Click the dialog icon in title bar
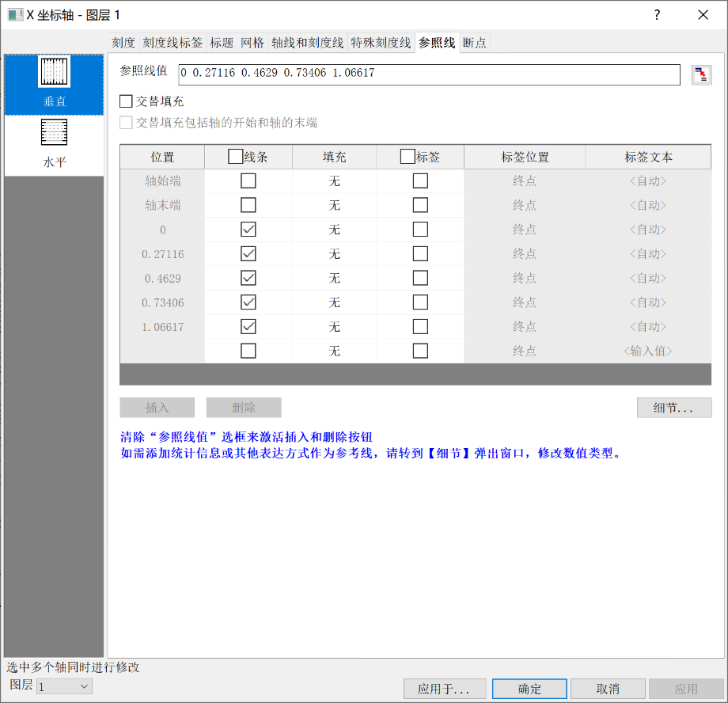 (x=15, y=15)
